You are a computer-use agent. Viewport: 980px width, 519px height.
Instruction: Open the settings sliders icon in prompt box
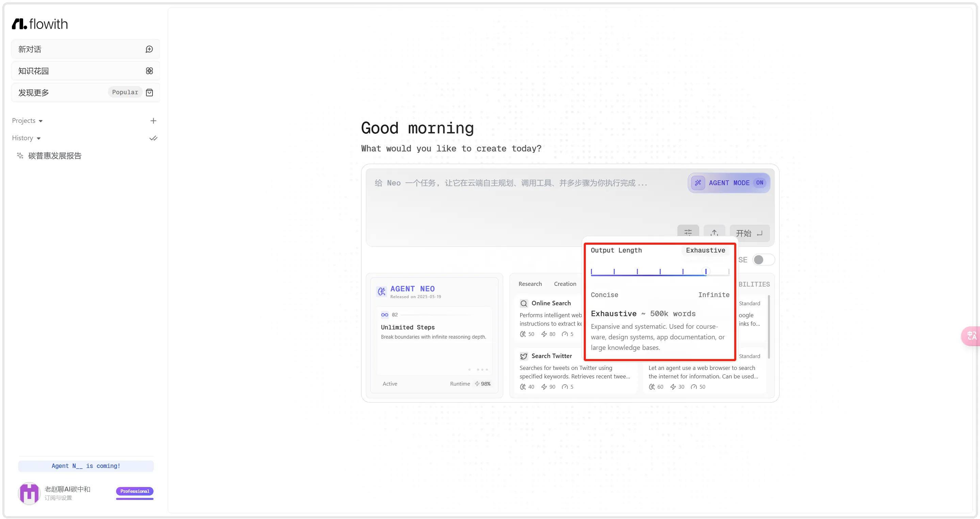coord(688,233)
